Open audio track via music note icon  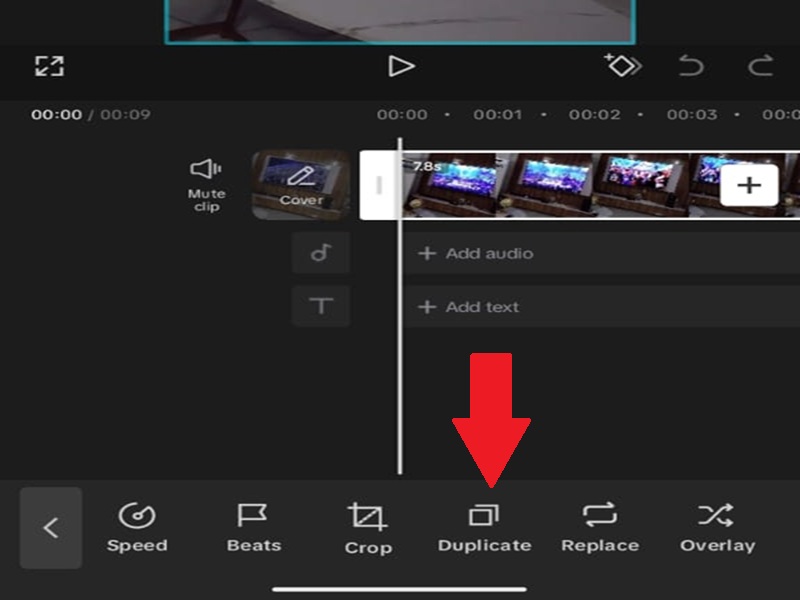pyautogui.click(x=320, y=253)
